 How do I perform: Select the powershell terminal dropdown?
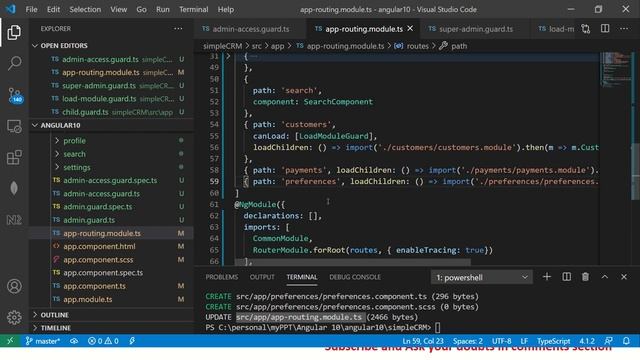(x=482, y=278)
